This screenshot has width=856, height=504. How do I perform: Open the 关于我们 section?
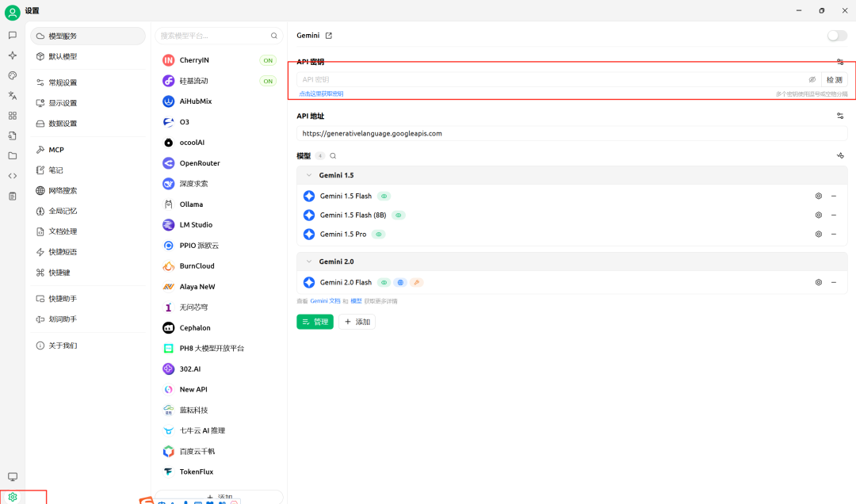(x=88, y=346)
